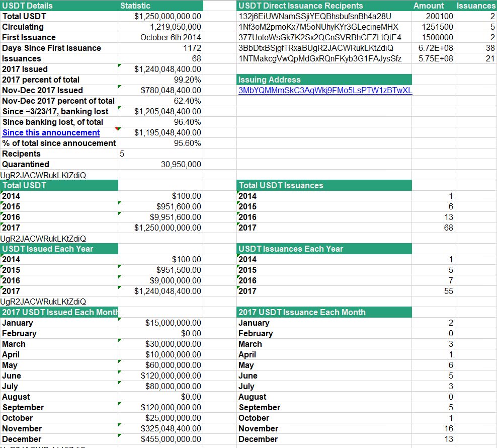The image size is (497, 448).
Task: Select the "Issuing Address" header cell
Action: coord(270,80)
